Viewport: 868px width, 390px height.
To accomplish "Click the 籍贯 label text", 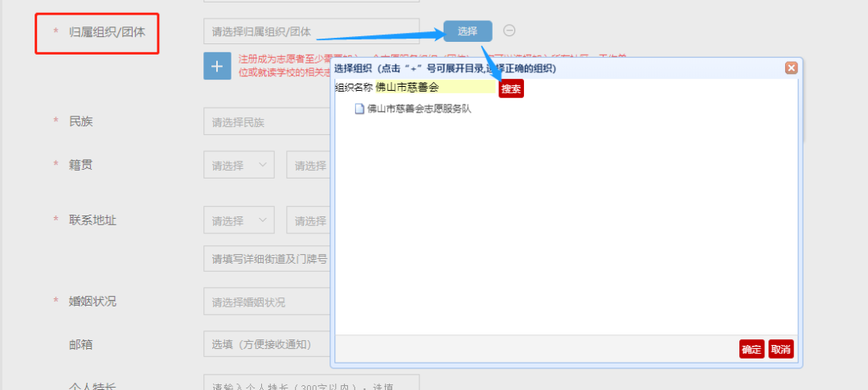I will pyautogui.click(x=81, y=165).
